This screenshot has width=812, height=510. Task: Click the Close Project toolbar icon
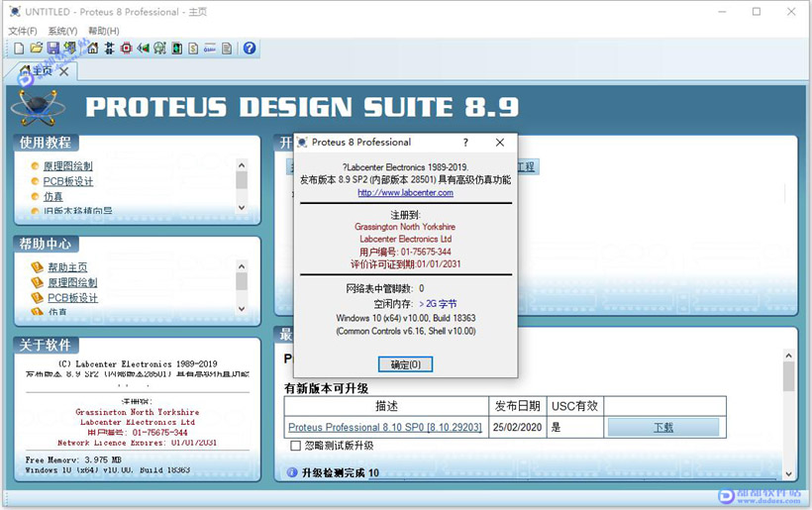pos(70,49)
